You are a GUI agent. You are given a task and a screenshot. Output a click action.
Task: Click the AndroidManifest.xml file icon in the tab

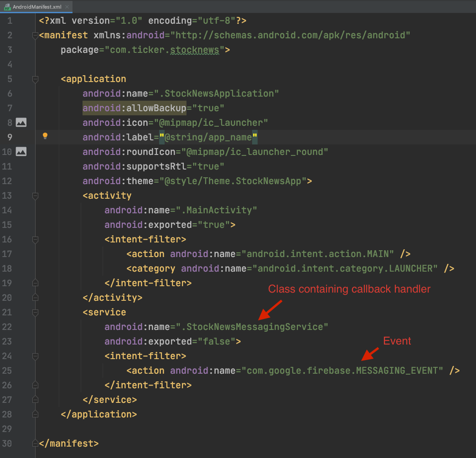(8, 7)
